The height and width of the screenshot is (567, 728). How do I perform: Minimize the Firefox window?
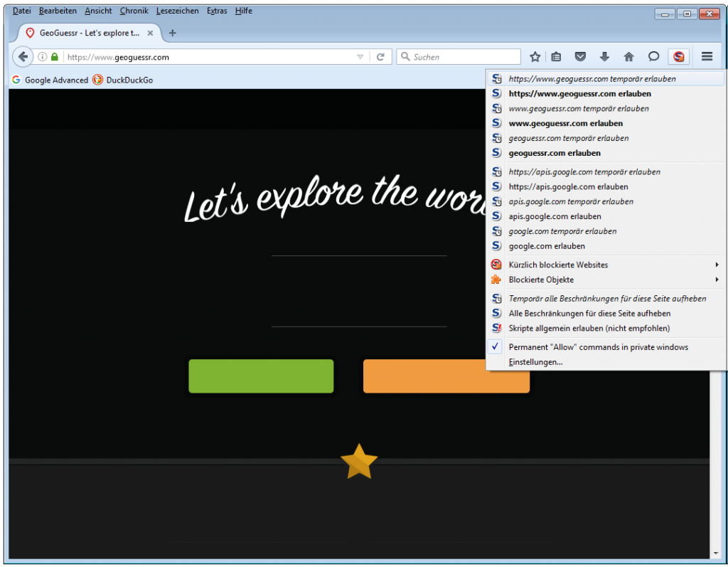pyautogui.click(x=665, y=14)
